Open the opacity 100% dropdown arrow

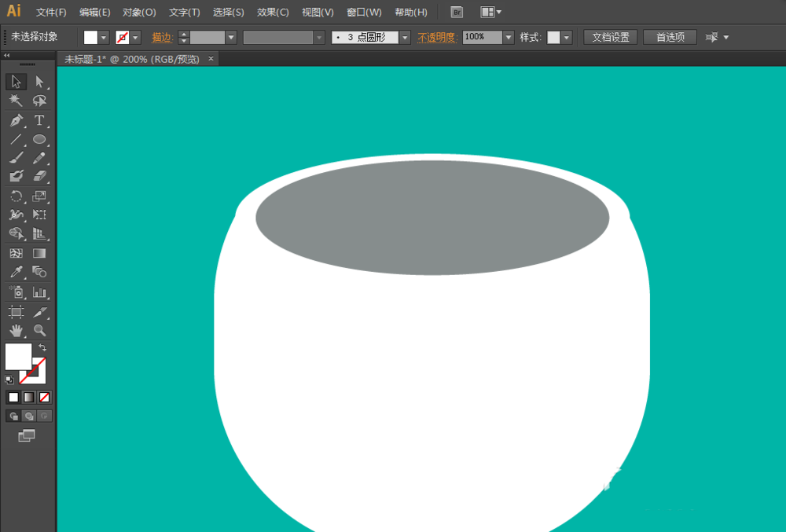point(509,38)
